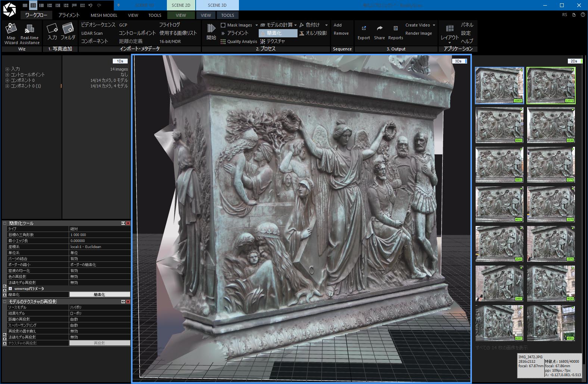The width and height of the screenshot is (588, 384).
Task: Click the すべての 14 枚の画像を表示 link
Action: point(501,347)
